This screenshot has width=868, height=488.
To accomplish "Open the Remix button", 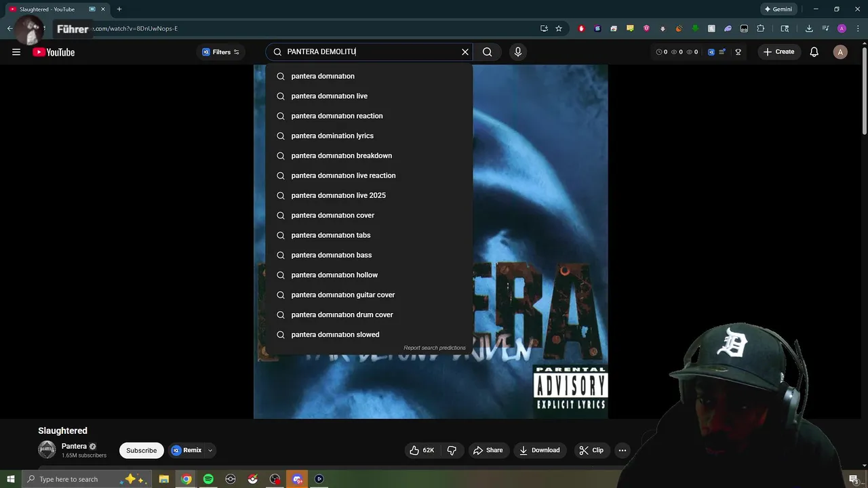I will tap(186, 450).
